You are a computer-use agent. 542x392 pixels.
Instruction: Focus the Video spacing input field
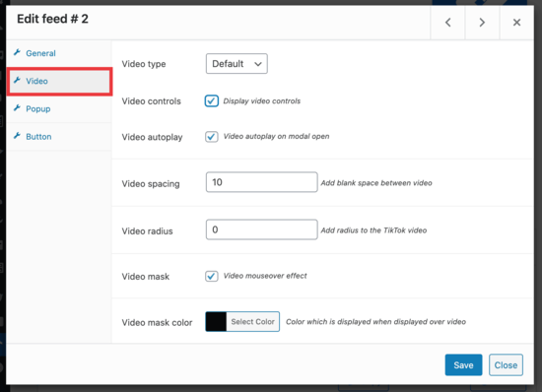[262, 182]
